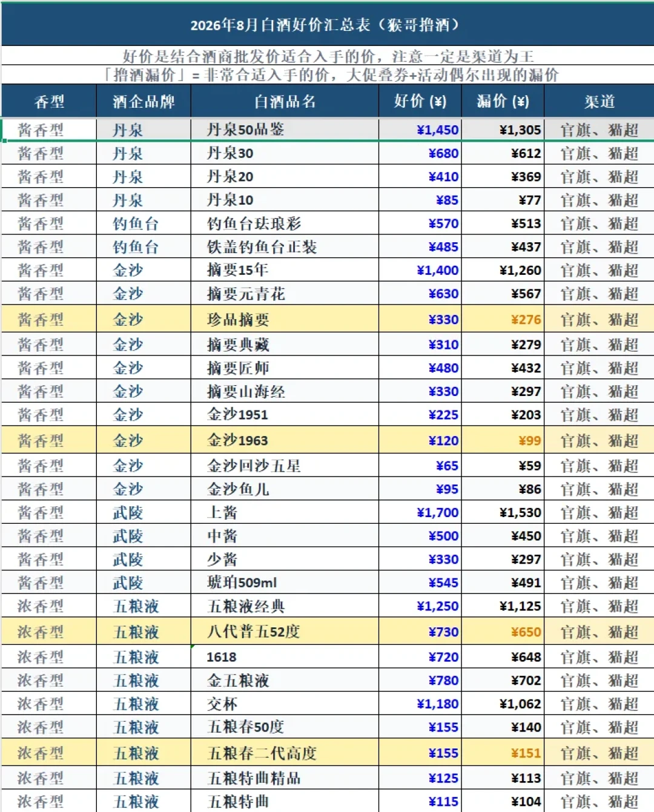Select the highlighted cell 珍品摘要

tap(285, 319)
